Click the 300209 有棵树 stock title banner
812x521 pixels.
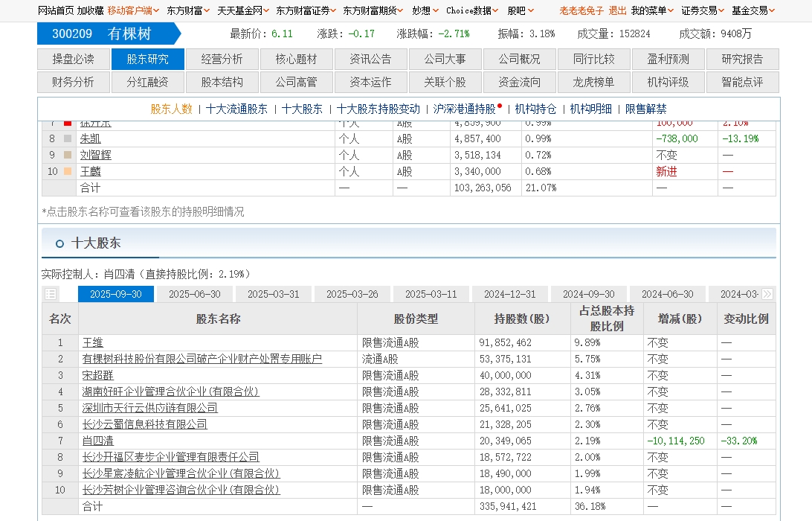pos(109,33)
